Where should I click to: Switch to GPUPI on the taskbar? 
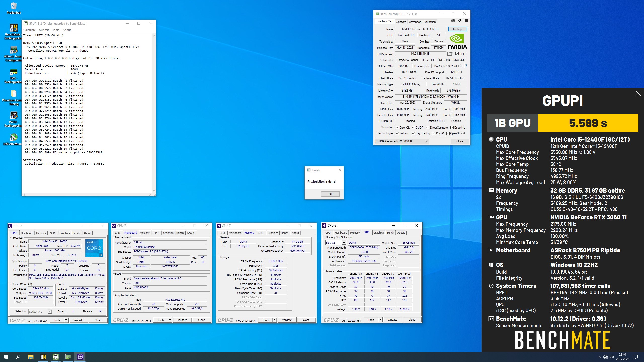(55, 357)
